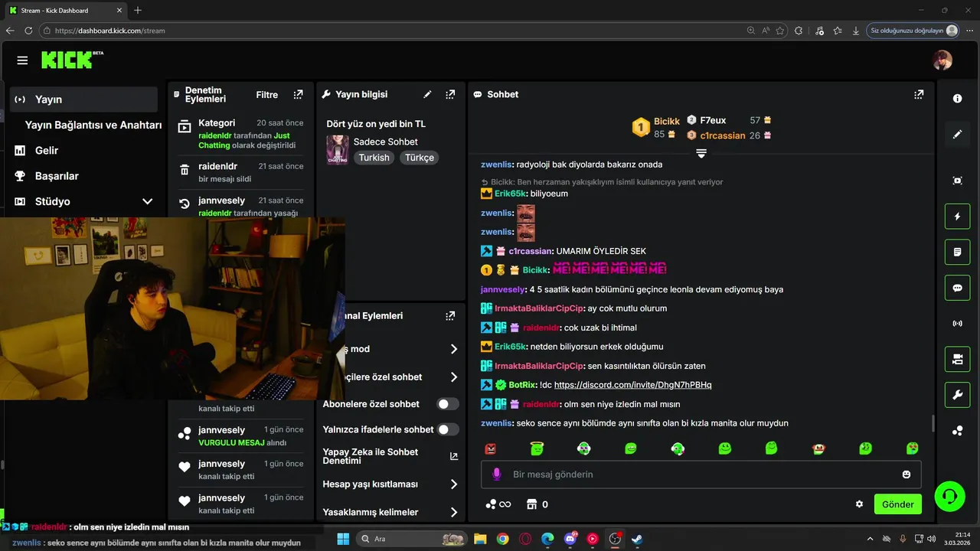The image size is (980, 551).
Task: Click the Gönder send button
Action: pyautogui.click(x=898, y=504)
